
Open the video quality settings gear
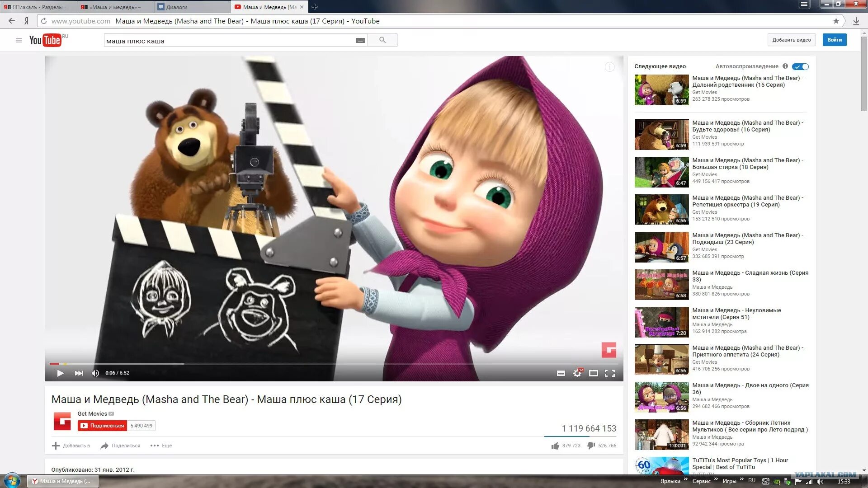pos(577,373)
